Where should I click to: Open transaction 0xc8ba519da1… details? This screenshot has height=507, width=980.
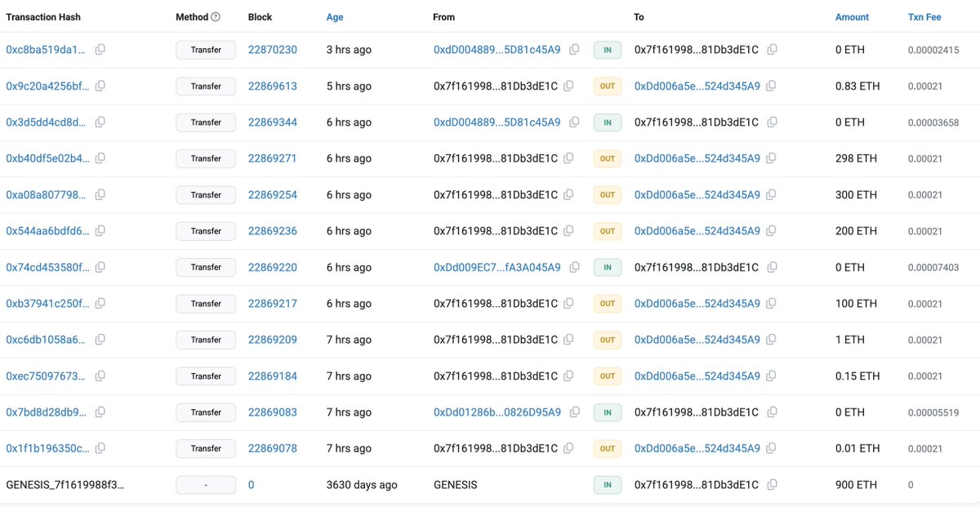coord(46,50)
